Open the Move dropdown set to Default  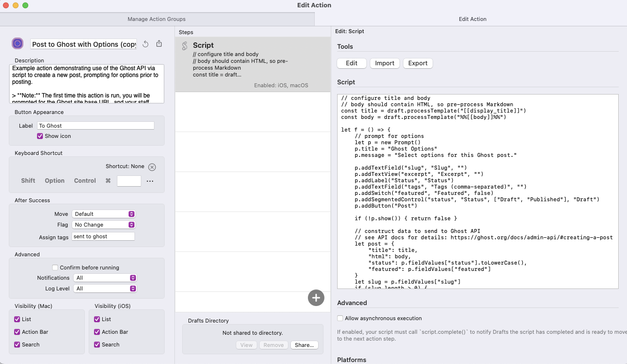tap(103, 214)
